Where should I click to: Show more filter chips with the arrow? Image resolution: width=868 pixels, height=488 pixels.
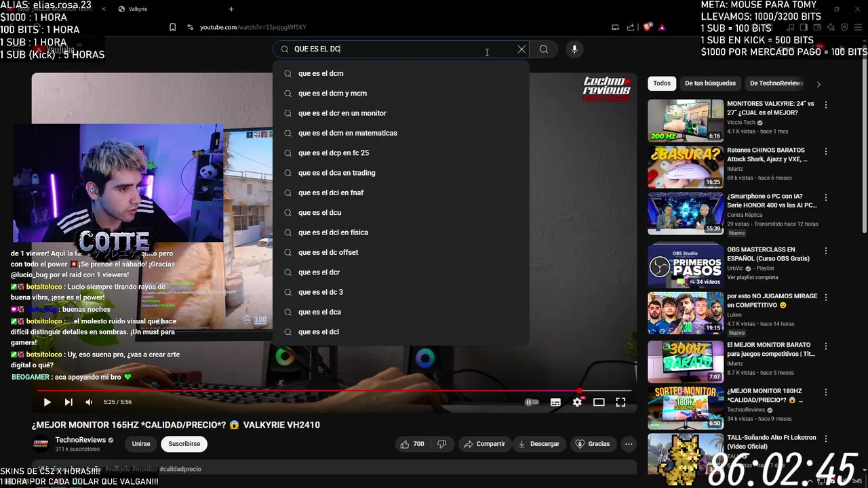click(818, 84)
